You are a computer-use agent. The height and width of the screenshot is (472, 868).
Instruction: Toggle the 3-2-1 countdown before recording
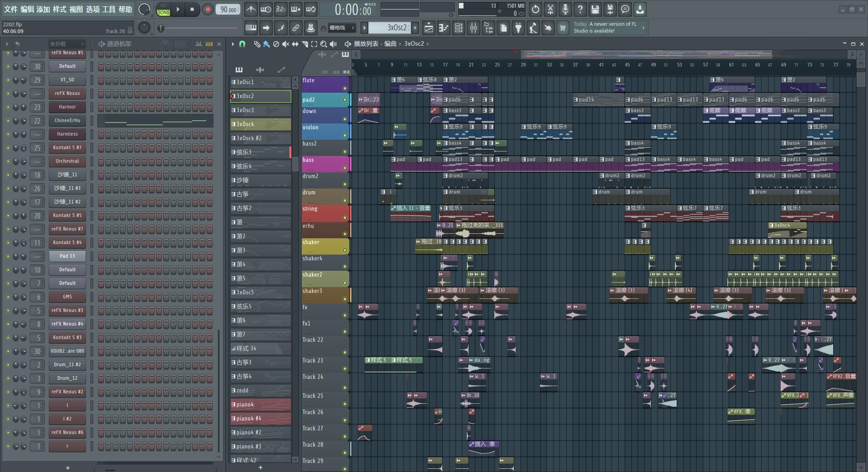[280, 9]
